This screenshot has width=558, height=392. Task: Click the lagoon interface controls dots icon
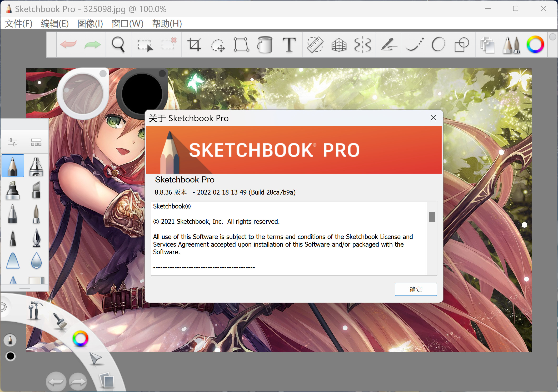click(x=4, y=307)
